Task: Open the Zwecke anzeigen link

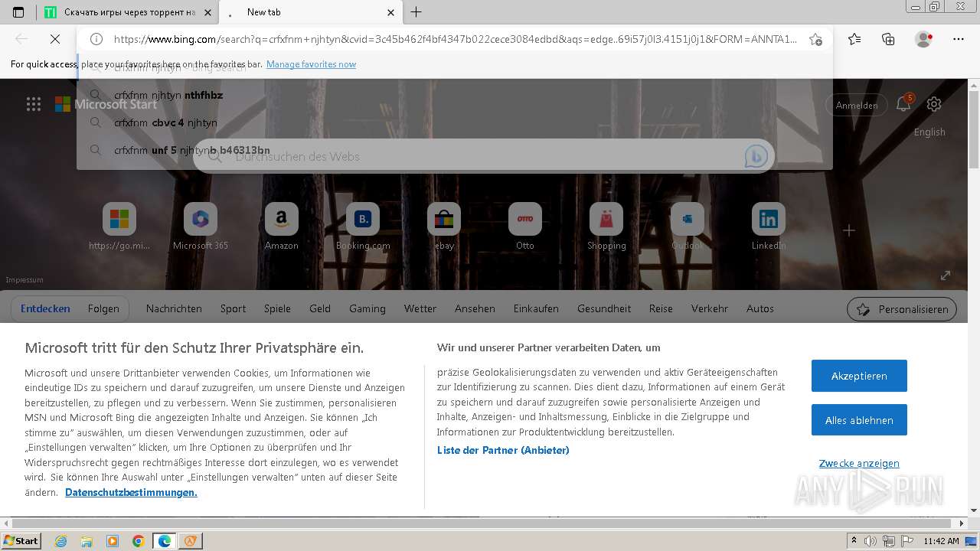Action: coord(859,463)
